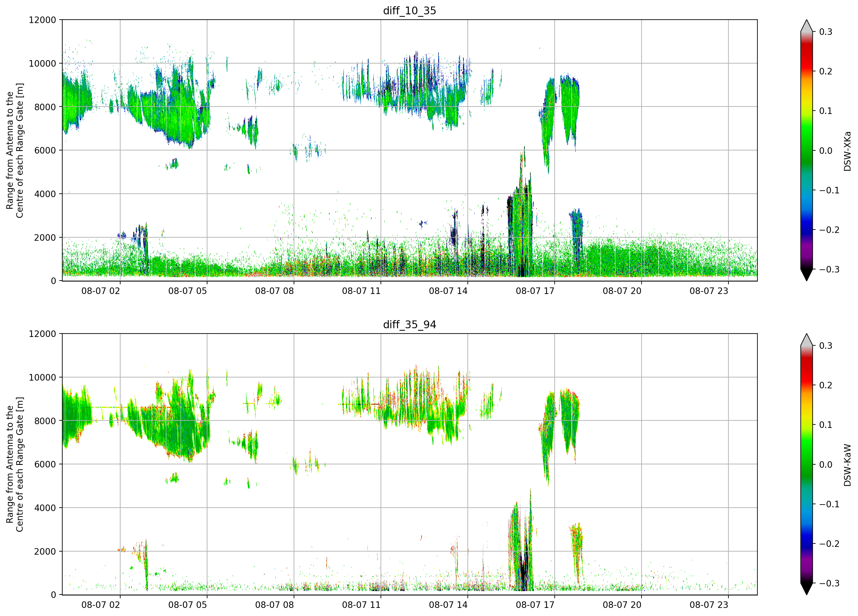Click '08-07 17' under diff_35_94 plot
Screen dimensions: 858x616
click(x=535, y=605)
